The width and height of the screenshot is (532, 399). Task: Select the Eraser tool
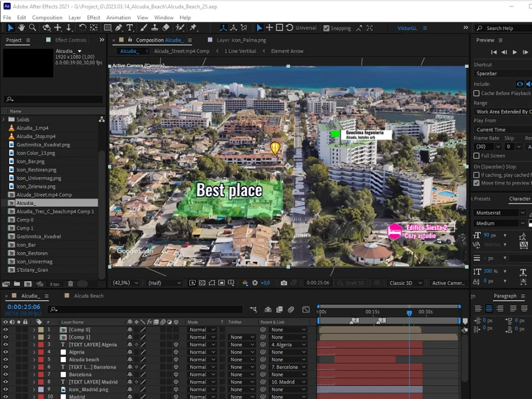(165, 28)
